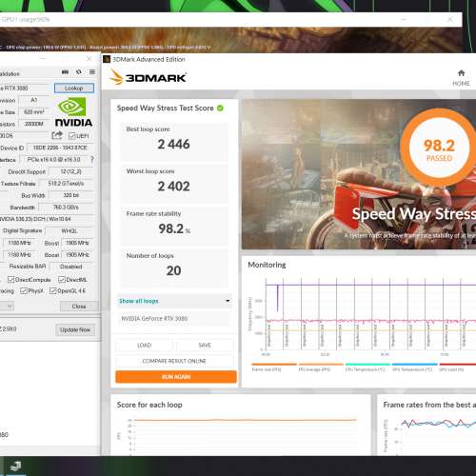Click the Update Now button
Image resolution: width=476 pixels, height=476 pixels.
(75, 329)
